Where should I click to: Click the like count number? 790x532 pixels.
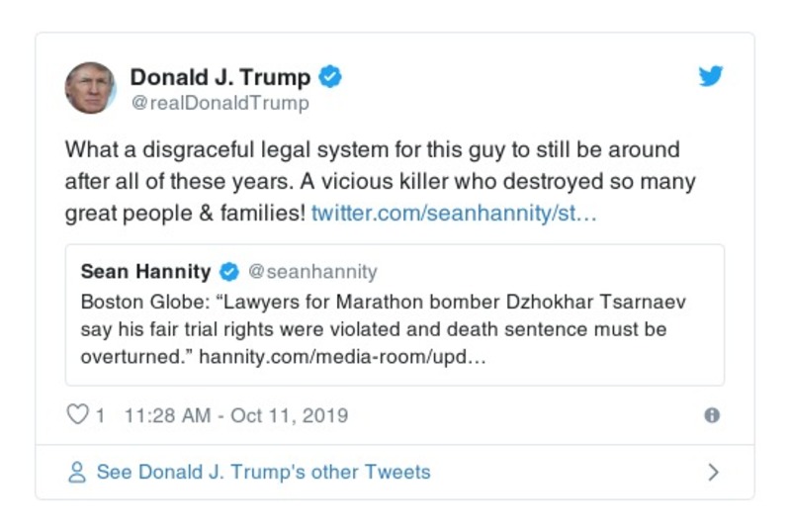(100, 415)
